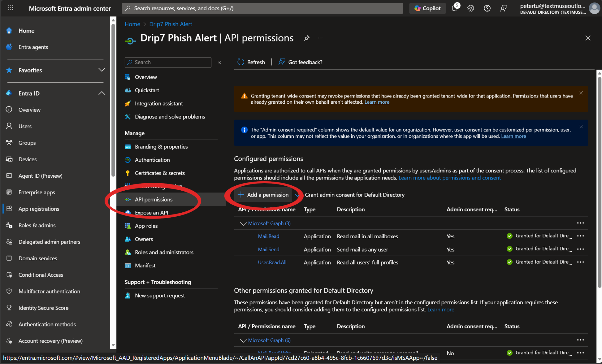
Task: Collapse the Microsoft Graph (6) group
Action: point(243,340)
